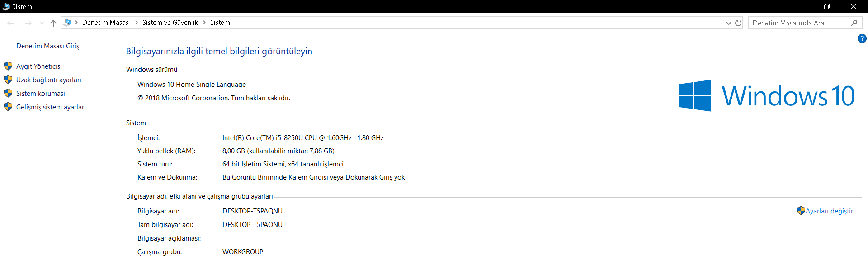Expand chevron before Denetim Masası breadcrumb

pos(76,23)
